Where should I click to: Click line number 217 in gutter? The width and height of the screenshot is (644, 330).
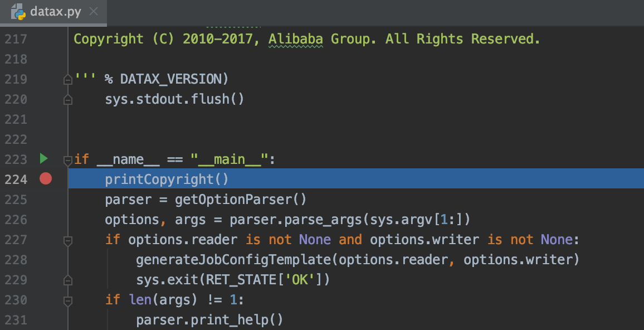click(x=16, y=39)
